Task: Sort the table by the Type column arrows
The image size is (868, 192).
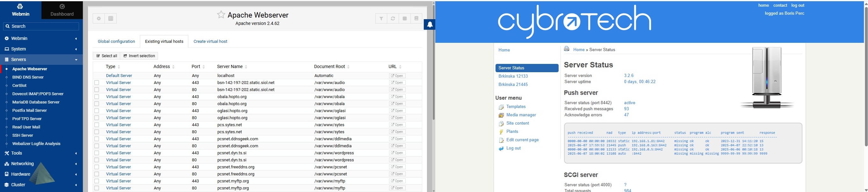Action: click(x=119, y=67)
